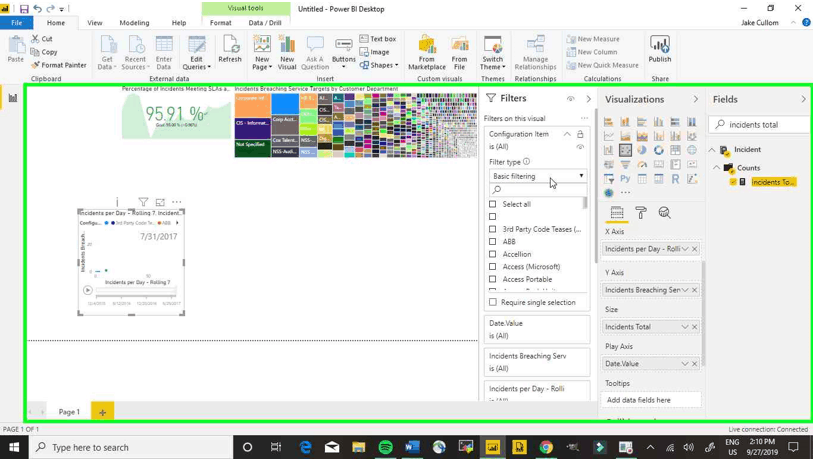Insert a Text box
The image size is (814, 461).
pyautogui.click(x=378, y=39)
